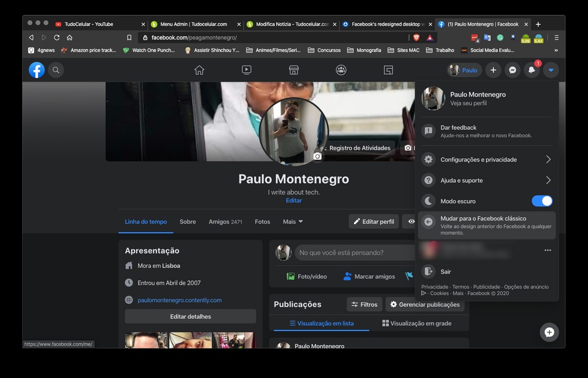Open the Monografia bookmark folder
The height and width of the screenshot is (378, 588).
pos(364,50)
